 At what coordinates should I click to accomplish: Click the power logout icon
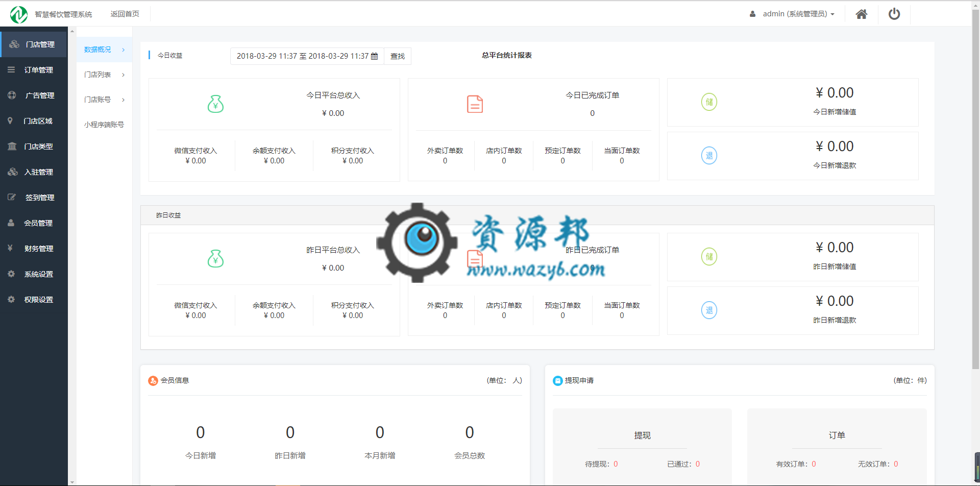[894, 14]
